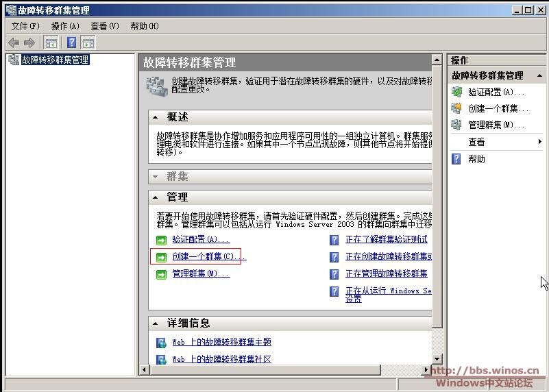Click the Forward arrow toolbar icon
Image resolution: width=549 pixels, height=392 pixels.
29,42
